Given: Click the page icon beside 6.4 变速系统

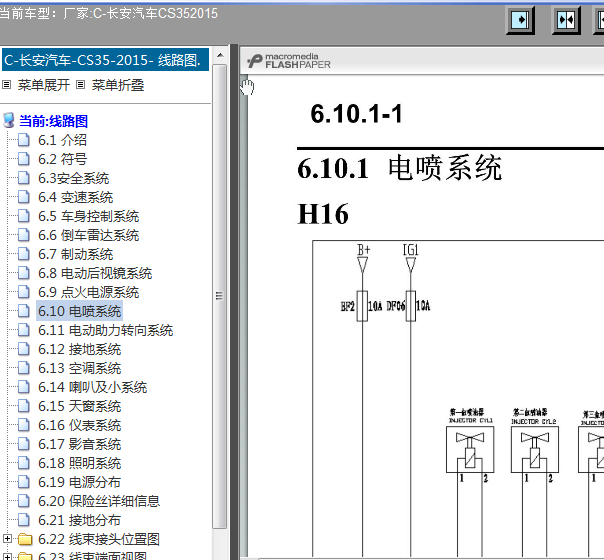Looking at the screenshot, I should coord(23,197).
